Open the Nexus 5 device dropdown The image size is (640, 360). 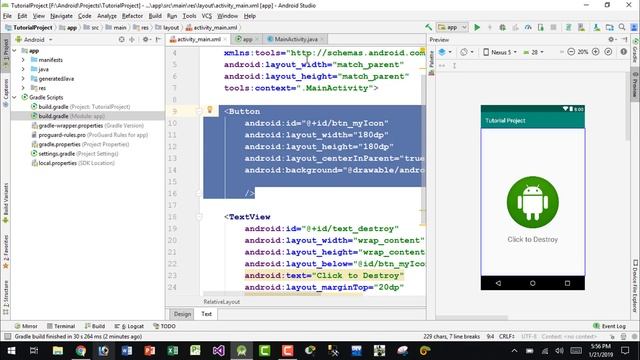500,52
